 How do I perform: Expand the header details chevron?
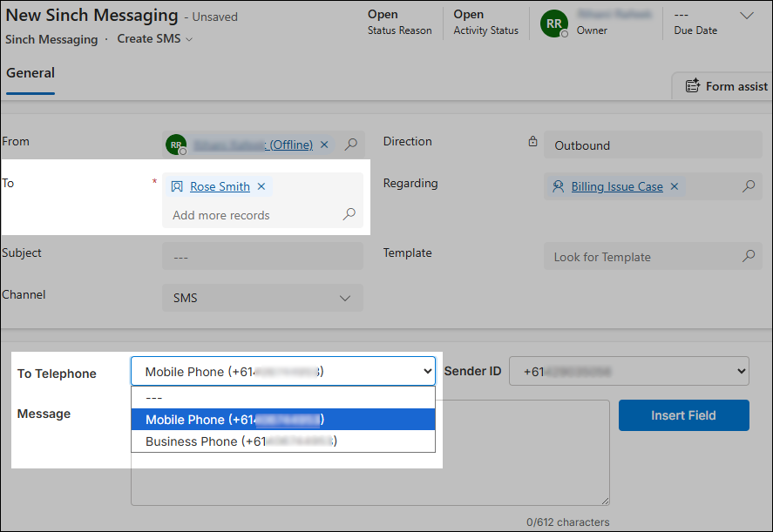tap(747, 16)
